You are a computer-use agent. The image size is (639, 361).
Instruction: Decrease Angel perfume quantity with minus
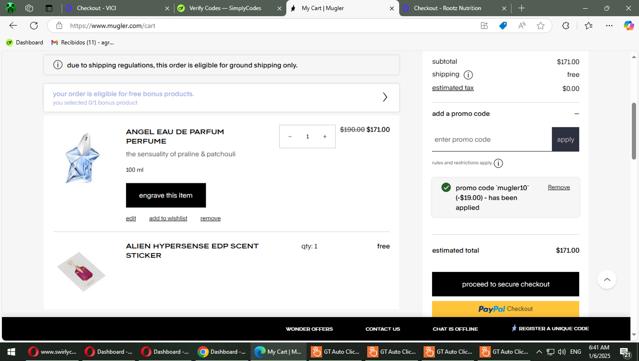tap(290, 136)
